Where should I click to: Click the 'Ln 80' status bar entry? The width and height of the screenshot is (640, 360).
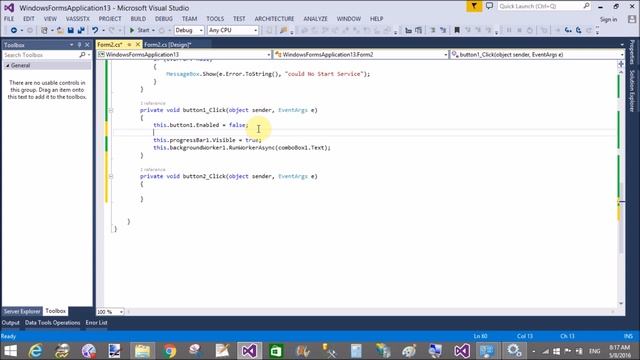click(480, 336)
